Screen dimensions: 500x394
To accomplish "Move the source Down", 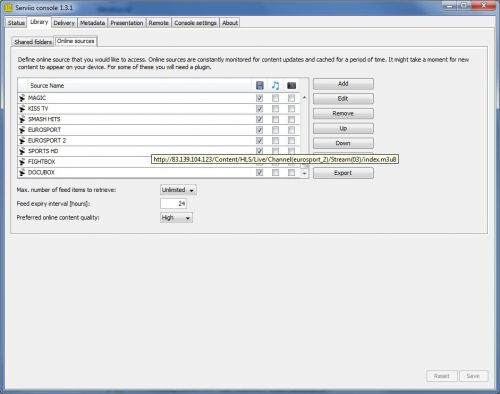I will pos(343,143).
